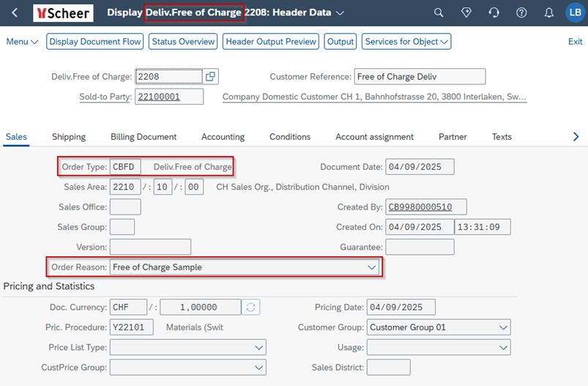588x386 pixels.
Task: Open value help beside Deliv.Free of Charge field
Action: tap(210, 76)
